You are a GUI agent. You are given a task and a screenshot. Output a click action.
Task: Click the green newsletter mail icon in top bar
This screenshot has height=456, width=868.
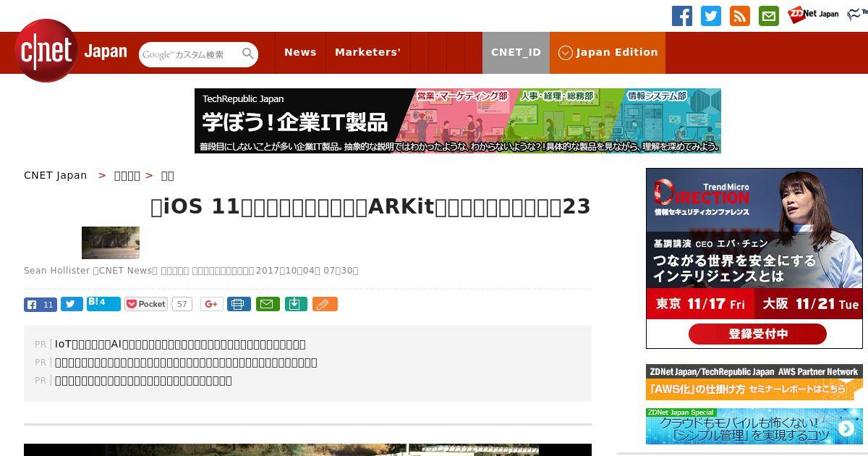(x=769, y=16)
